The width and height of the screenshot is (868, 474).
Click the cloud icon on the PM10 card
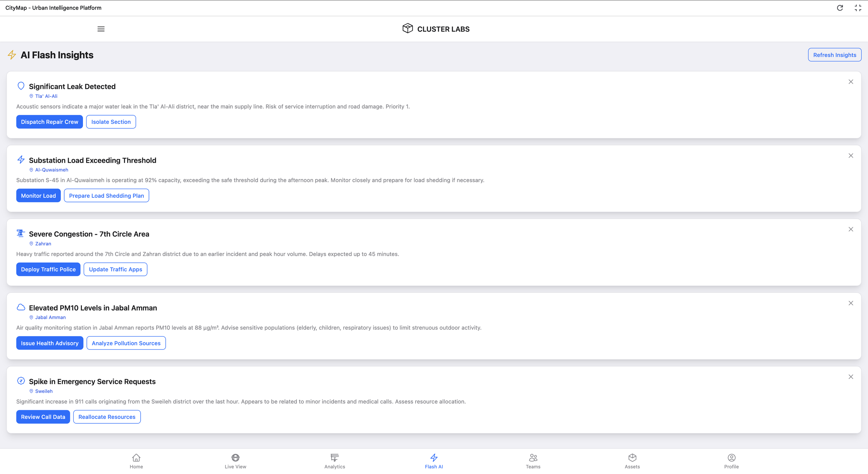click(21, 307)
